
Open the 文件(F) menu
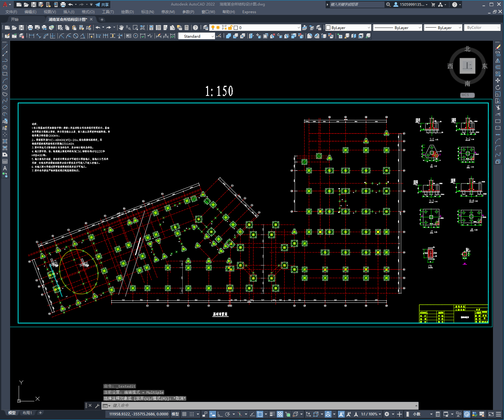click(x=11, y=12)
